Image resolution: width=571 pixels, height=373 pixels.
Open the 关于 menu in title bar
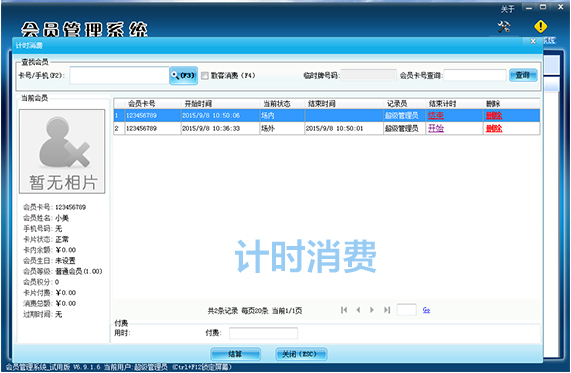coord(507,9)
